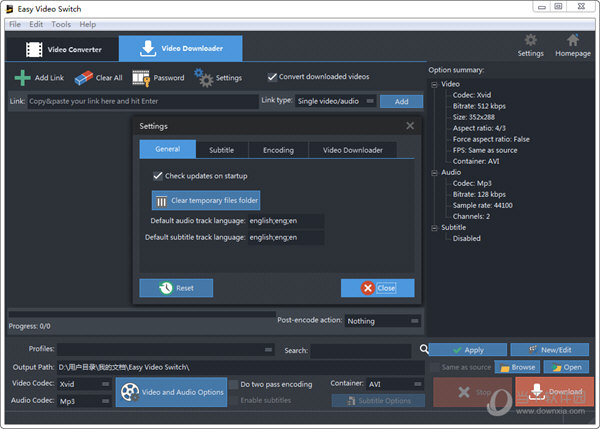Collapse the Subtitle tree node

[434, 228]
